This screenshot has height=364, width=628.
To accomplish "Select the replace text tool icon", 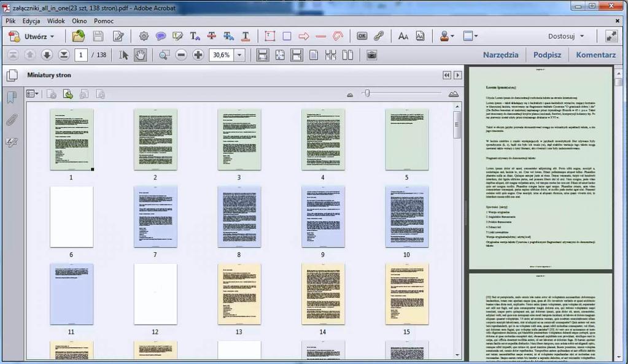I will click(229, 36).
